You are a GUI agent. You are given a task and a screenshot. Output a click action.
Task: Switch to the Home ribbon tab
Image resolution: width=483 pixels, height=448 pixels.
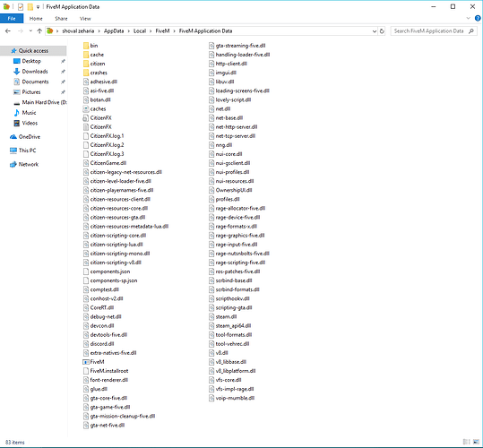tap(36, 19)
